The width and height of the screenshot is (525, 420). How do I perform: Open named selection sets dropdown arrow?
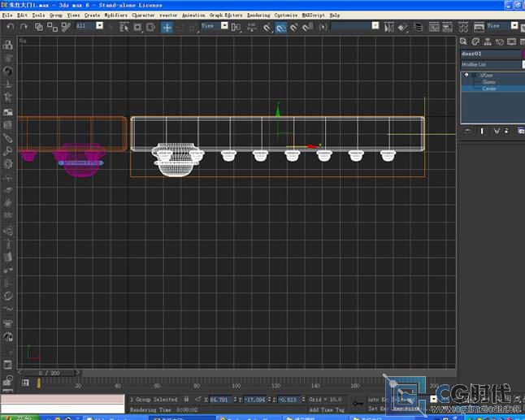click(x=375, y=26)
